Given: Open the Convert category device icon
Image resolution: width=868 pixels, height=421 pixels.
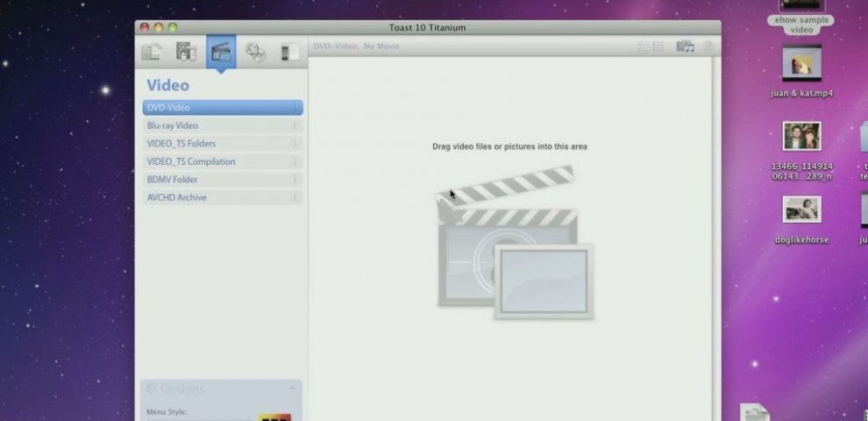Looking at the screenshot, I should pos(290,52).
